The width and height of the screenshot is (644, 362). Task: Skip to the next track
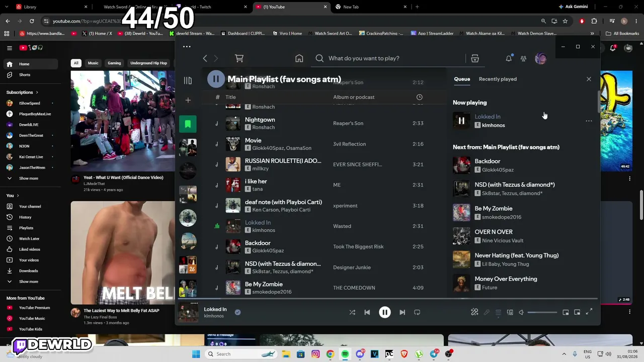pos(402,312)
